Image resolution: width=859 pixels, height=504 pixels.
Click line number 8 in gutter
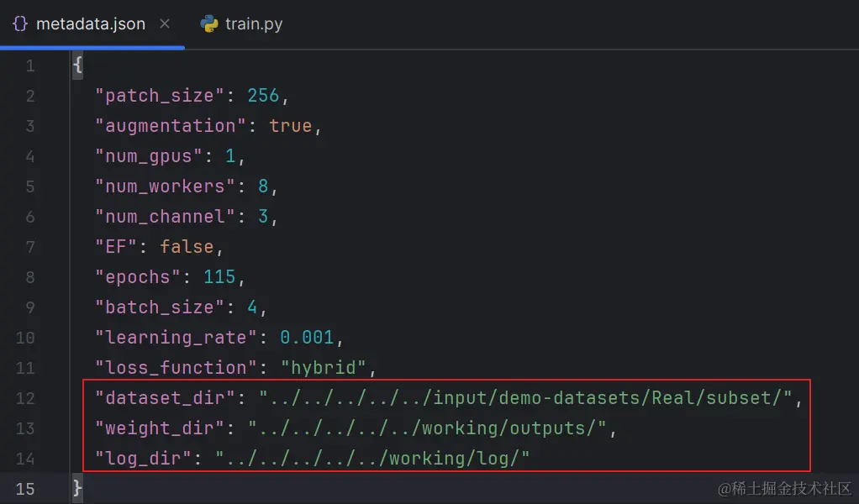(30, 277)
